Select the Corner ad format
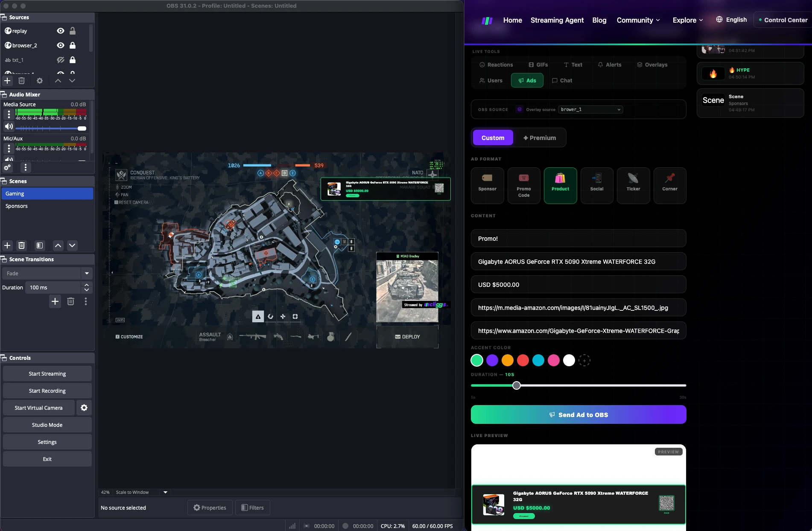This screenshot has width=812, height=531. [670, 186]
